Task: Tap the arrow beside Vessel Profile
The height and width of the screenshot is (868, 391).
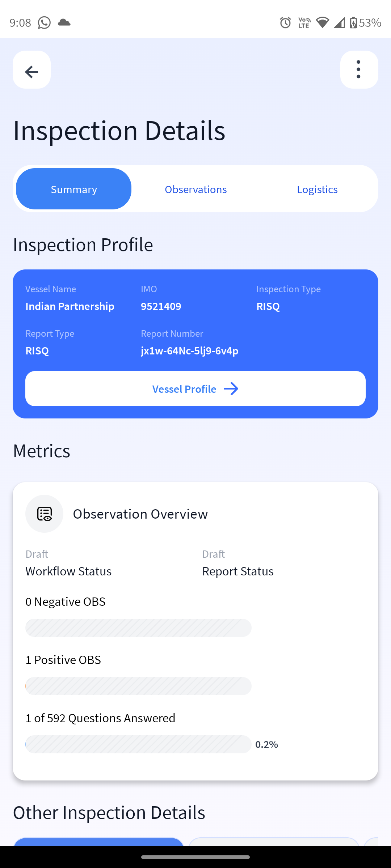Action: [231, 389]
